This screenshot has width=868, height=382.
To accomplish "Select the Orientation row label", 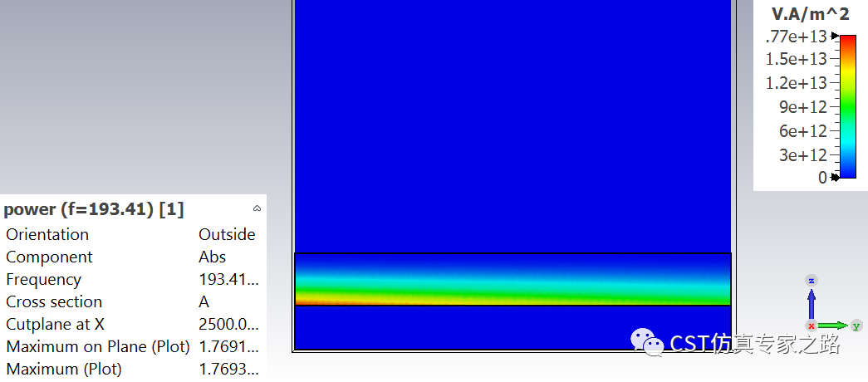I will [x=47, y=234].
